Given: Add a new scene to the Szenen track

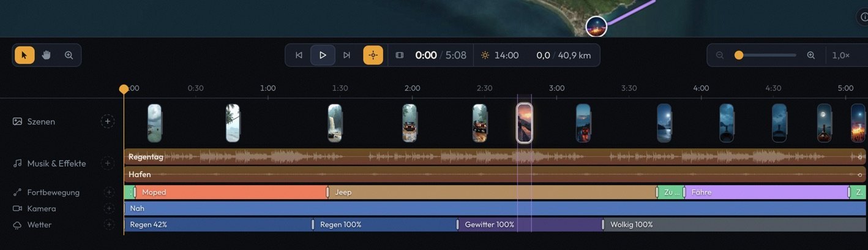Looking at the screenshot, I should click(108, 121).
